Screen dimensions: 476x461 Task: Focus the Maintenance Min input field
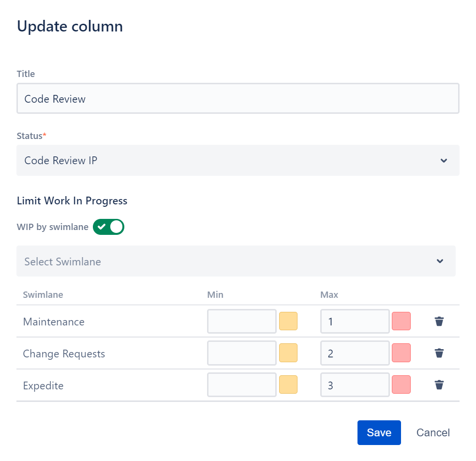pyautogui.click(x=242, y=321)
